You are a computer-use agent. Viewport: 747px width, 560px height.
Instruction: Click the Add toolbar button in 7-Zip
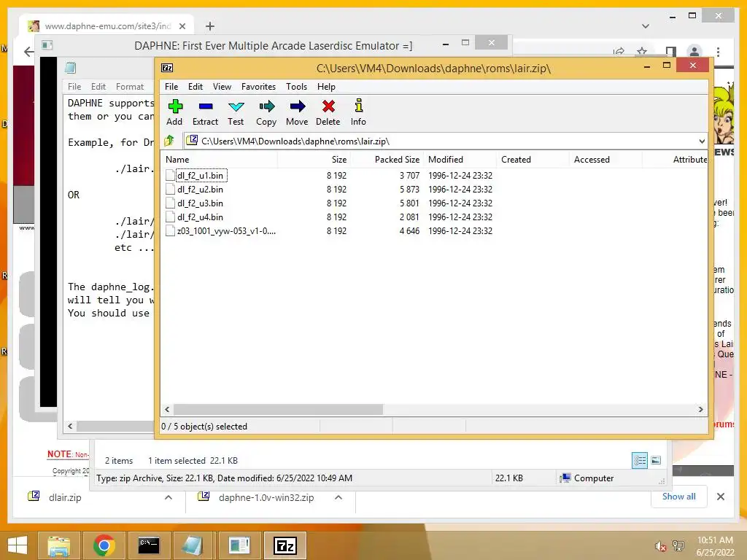click(174, 113)
